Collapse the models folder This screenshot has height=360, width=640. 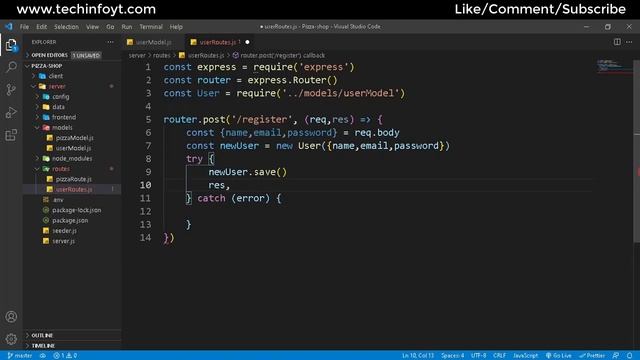coord(72,127)
